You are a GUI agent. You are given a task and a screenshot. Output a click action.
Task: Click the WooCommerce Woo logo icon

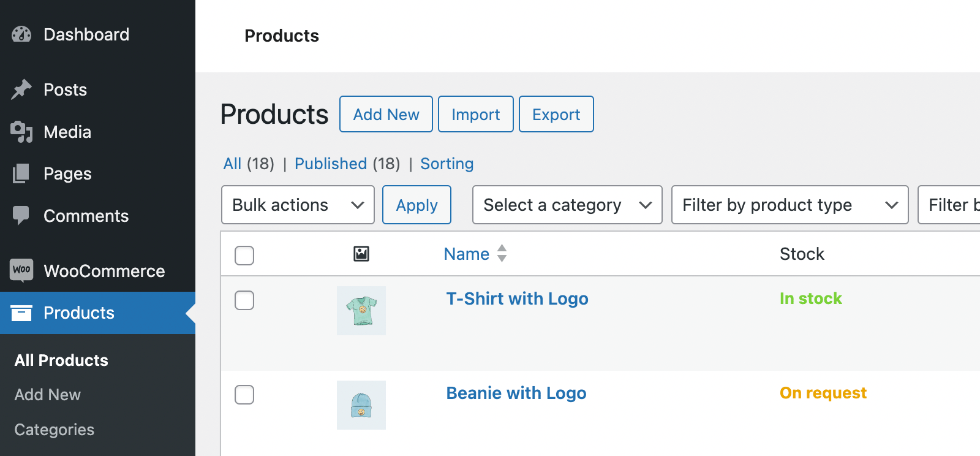click(x=21, y=270)
